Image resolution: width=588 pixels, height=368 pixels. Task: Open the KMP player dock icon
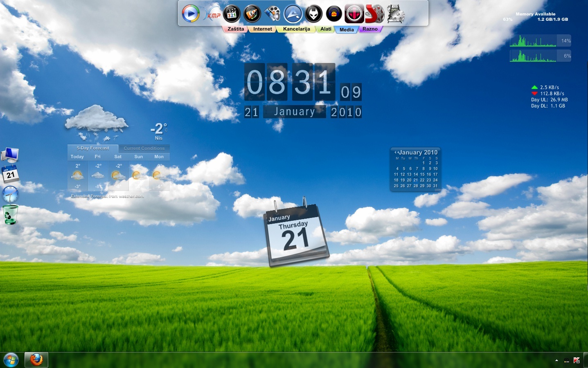pyautogui.click(x=212, y=14)
